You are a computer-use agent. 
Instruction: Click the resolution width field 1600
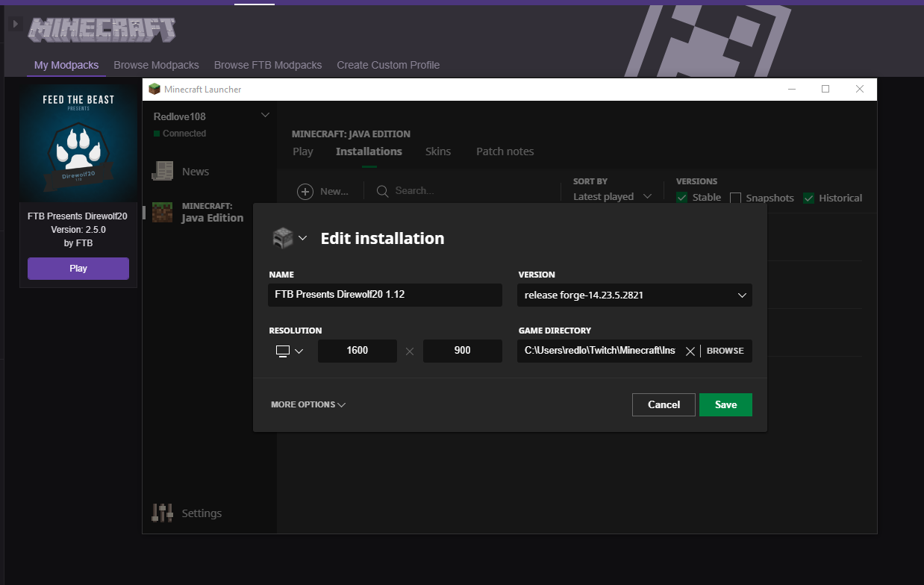click(358, 351)
